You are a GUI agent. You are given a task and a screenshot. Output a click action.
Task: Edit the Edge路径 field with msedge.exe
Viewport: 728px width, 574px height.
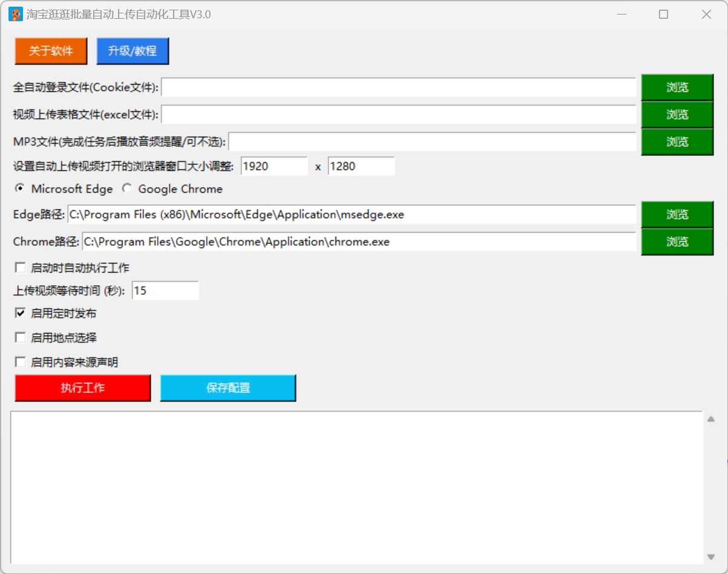(x=352, y=214)
